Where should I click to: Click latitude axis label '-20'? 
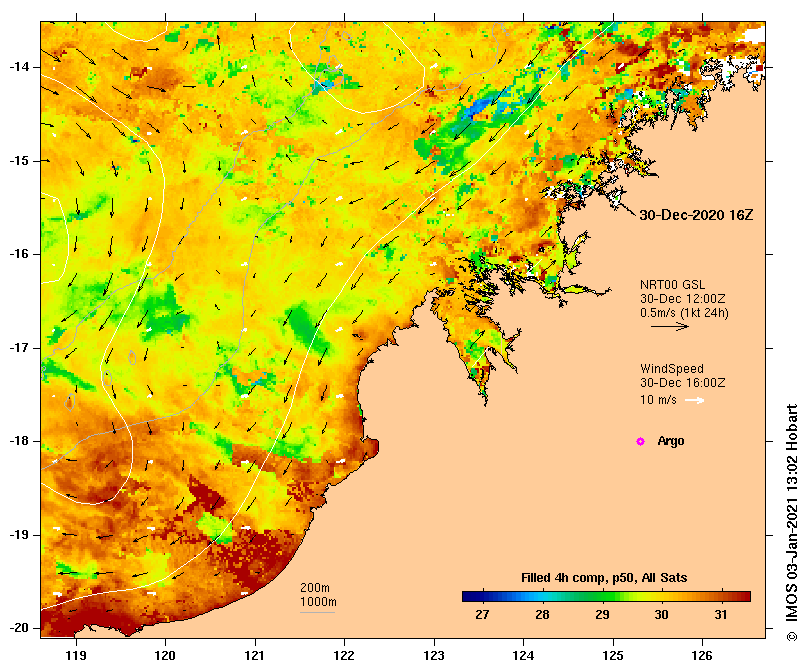19,628
